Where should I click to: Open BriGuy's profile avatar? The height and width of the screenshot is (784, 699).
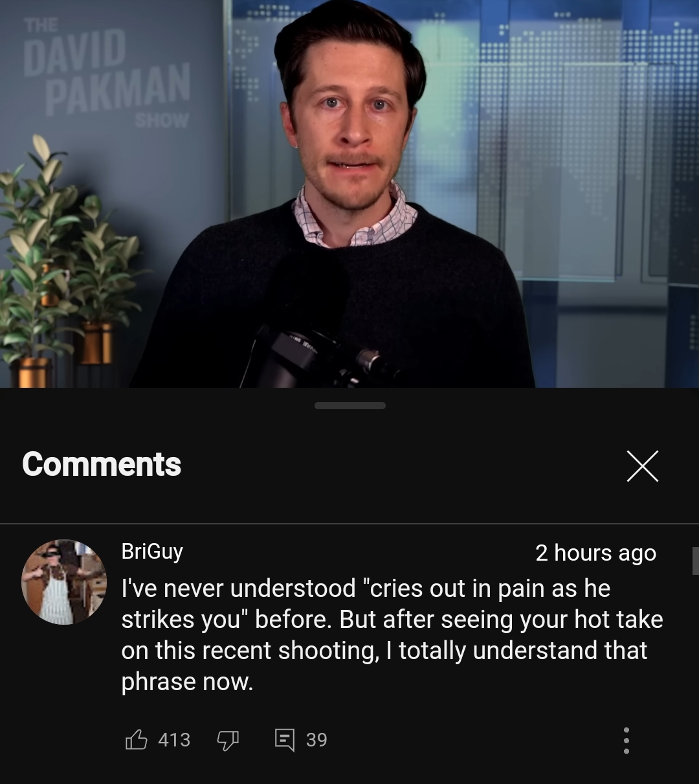click(x=64, y=582)
